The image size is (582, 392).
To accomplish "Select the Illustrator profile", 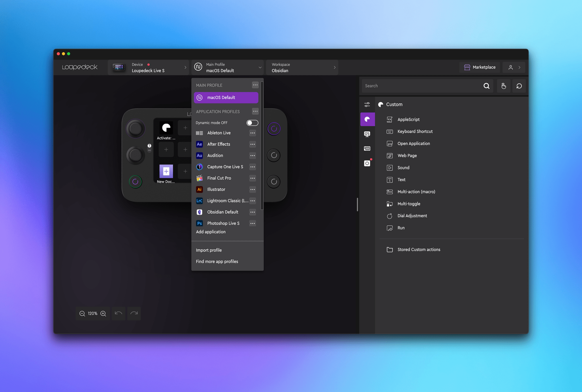I will [216, 190].
